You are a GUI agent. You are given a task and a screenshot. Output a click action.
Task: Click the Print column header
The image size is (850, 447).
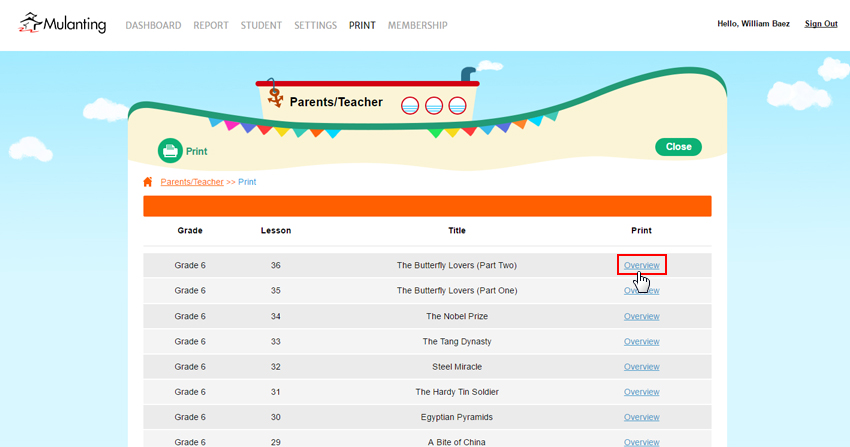641,230
